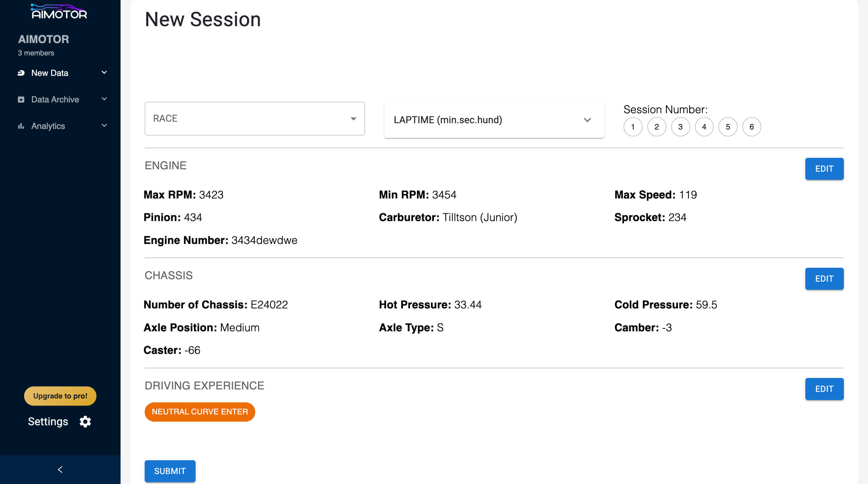This screenshot has width=868, height=484.
Task: Open the Analytics menu item
Action: [48, 126]
